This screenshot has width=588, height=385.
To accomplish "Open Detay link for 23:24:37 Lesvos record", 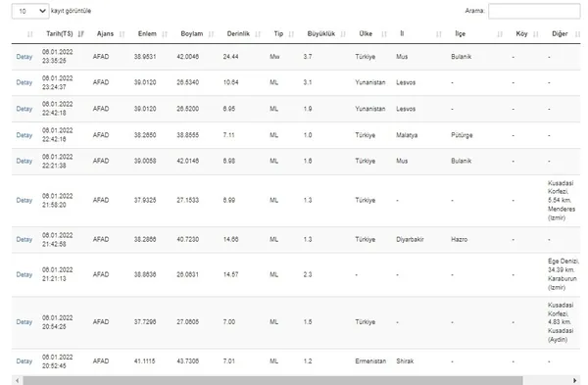I will (x=24, y=82).
